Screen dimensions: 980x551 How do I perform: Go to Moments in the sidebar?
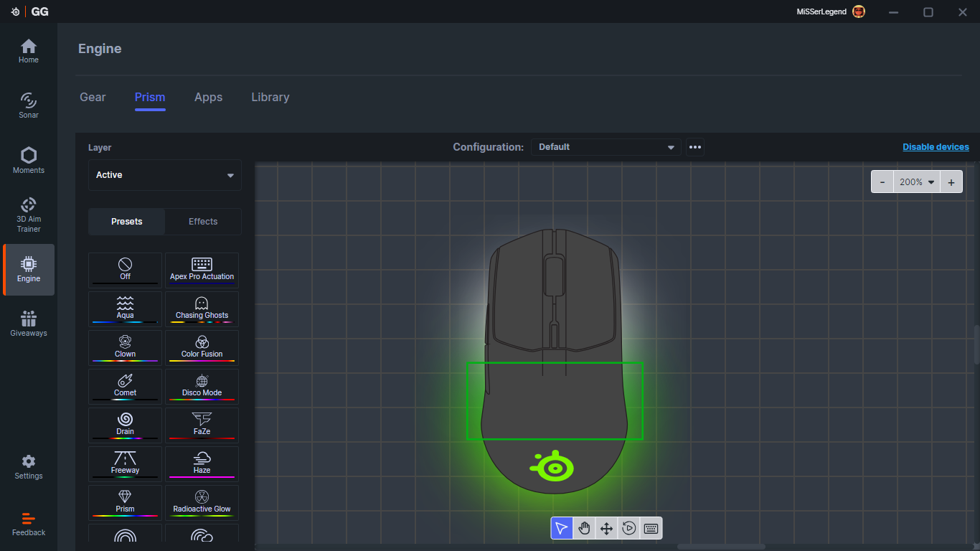29,161
